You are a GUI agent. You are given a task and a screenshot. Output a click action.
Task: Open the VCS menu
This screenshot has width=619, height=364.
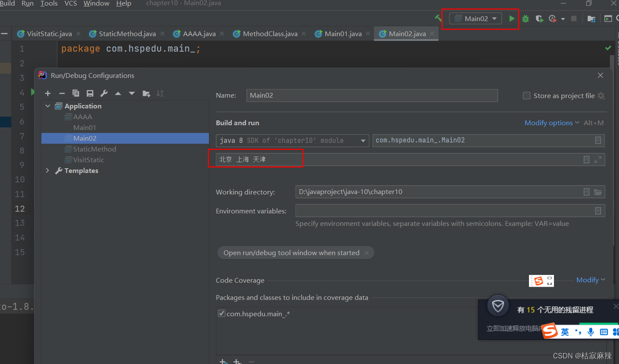(71, 3)
